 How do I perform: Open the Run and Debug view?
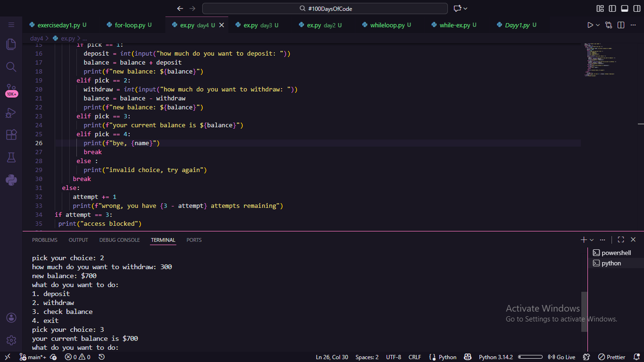tap(11, 113)
